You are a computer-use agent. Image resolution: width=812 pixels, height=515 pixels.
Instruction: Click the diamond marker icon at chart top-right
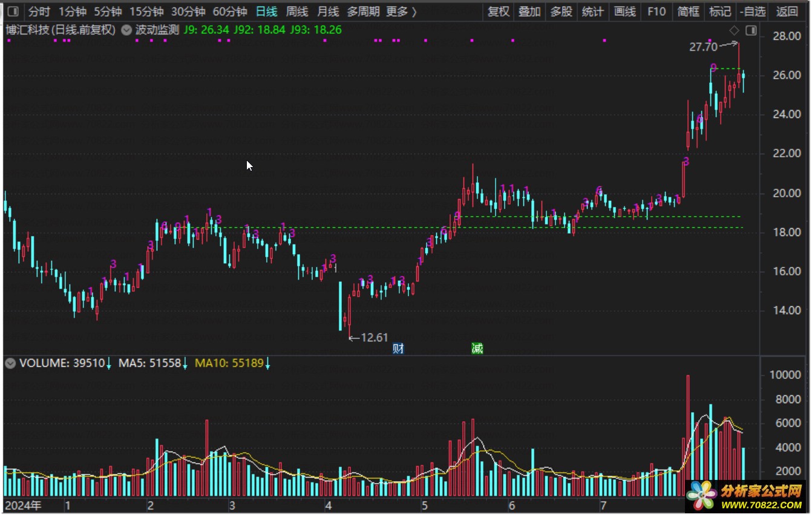[x=735, y=30]
